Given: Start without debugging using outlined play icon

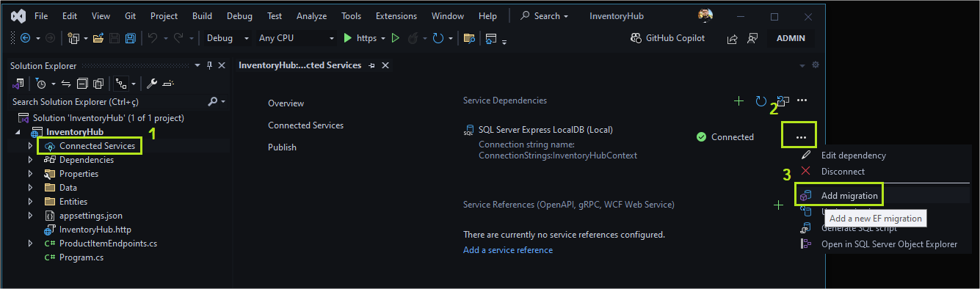Looking at the screenshot, I should tap(396, 38).
